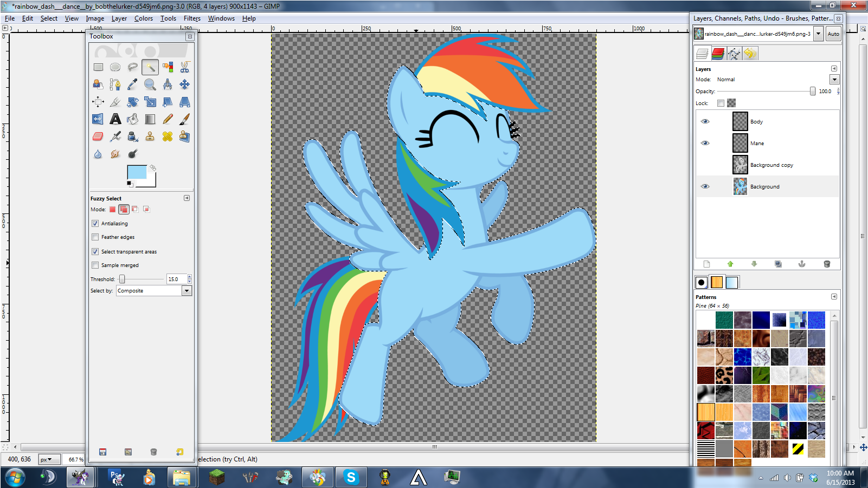
Task: Click the light blue foreground color swatch
Action: pos(136,172)
